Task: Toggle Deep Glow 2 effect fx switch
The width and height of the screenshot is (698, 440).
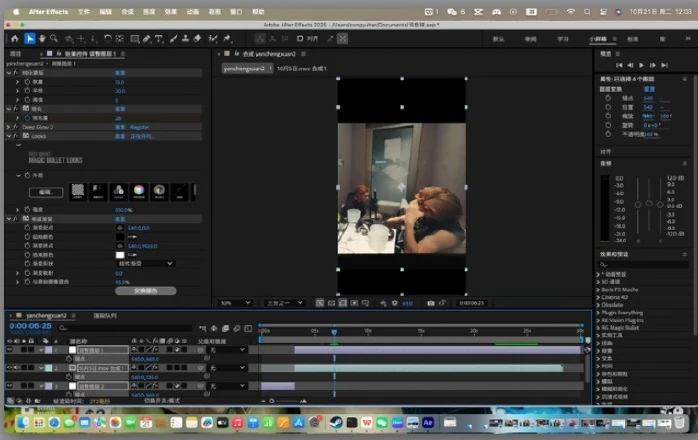Action: coord(16,127)
